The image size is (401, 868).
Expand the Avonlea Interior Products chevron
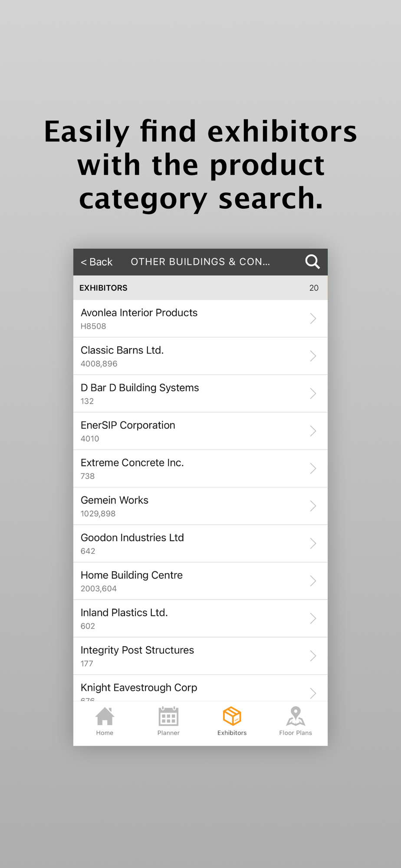point(313,319)
